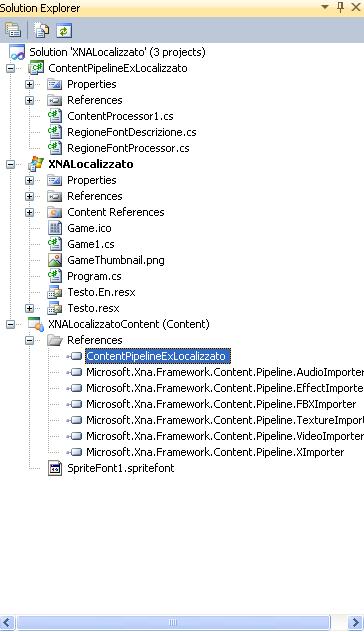
Task: Click the FBXImporter reference icon
Action: coord(75,404)
